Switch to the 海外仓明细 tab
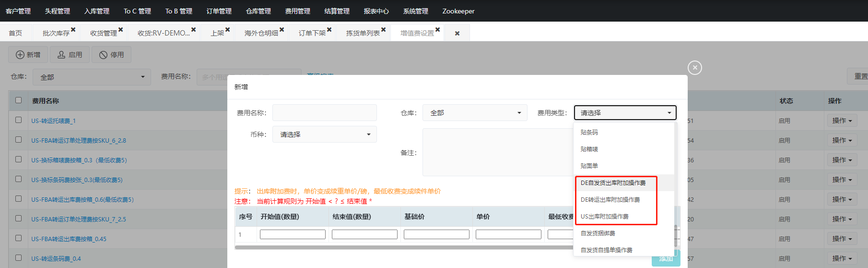The height and width of the screenshot is (268, 868). [x=261, y=33]
